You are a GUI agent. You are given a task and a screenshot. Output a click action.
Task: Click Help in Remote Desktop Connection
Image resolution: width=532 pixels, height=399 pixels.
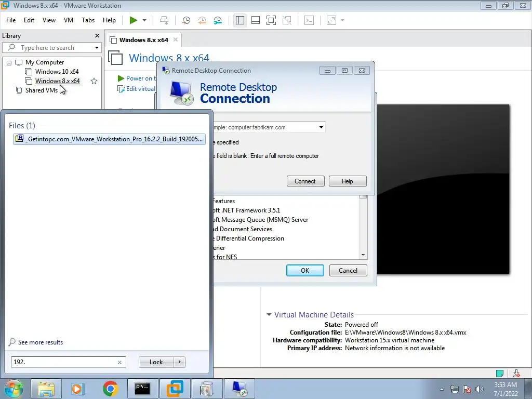(348, 181)
